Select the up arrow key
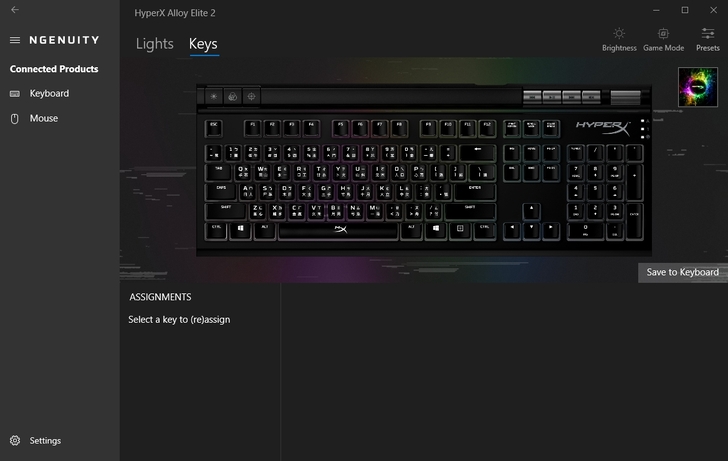This screenshot has height=461, width=728. (x=531, y=211)
